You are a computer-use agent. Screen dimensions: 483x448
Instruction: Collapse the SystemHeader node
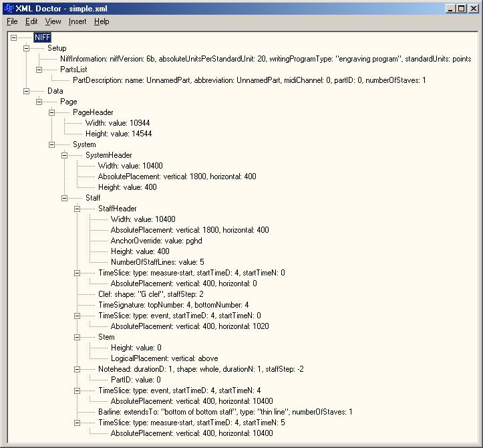point(65,155)
